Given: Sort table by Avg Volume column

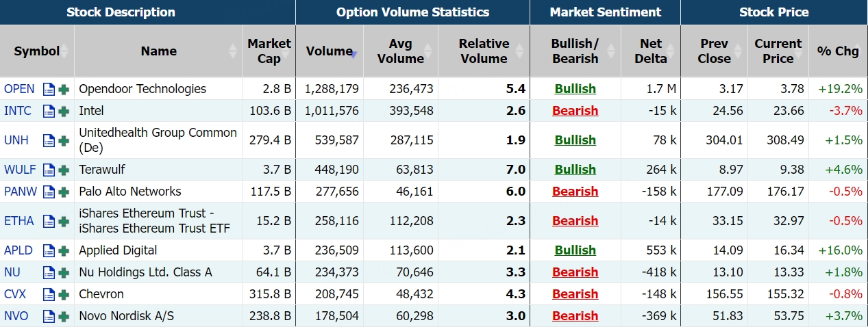Looking at the screenshot, I should [401, 51].
